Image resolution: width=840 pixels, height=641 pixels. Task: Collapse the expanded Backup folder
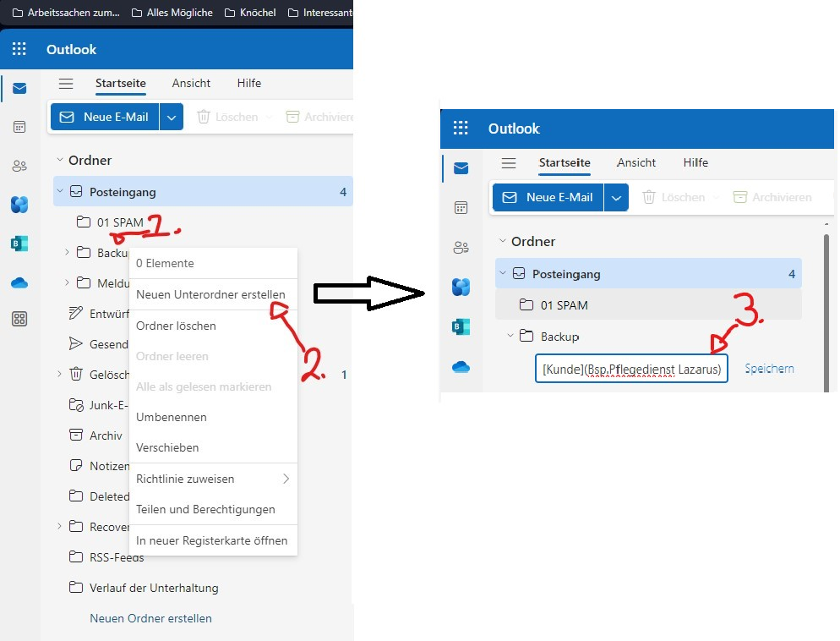tap(510, 337)
